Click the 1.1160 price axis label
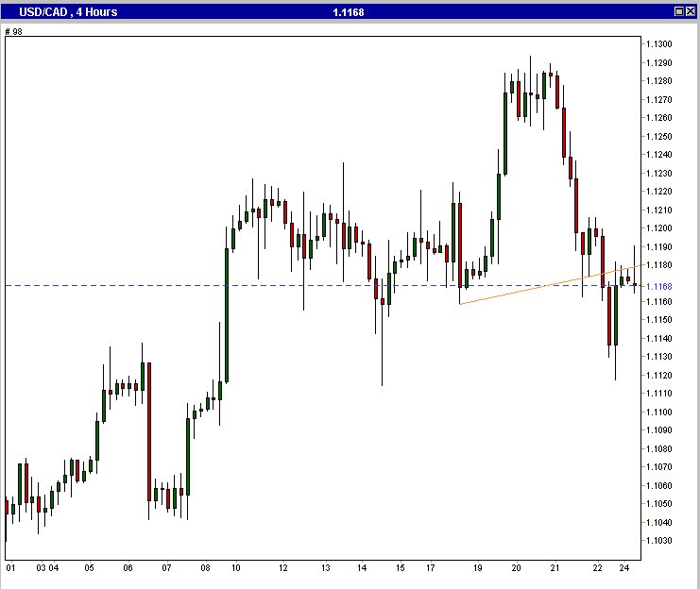700x589 pixels. tap(659, 302)
